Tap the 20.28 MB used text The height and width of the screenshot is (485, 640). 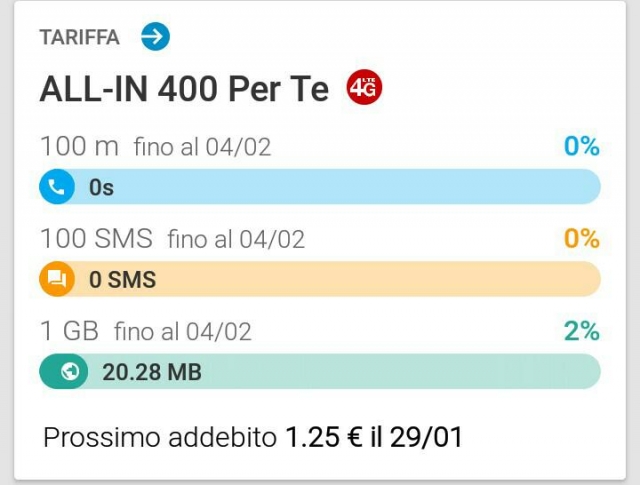pyautogui.click(x=152, y=372)
